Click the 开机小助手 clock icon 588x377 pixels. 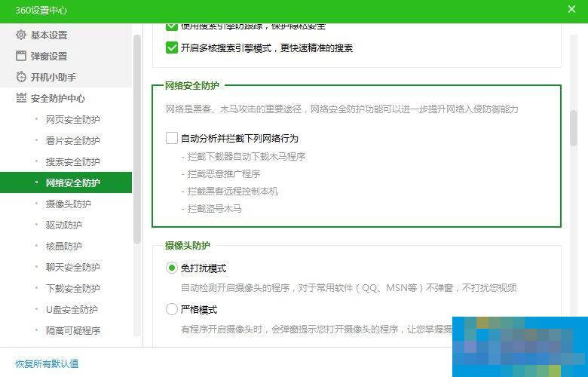click(x=21, y=77)
